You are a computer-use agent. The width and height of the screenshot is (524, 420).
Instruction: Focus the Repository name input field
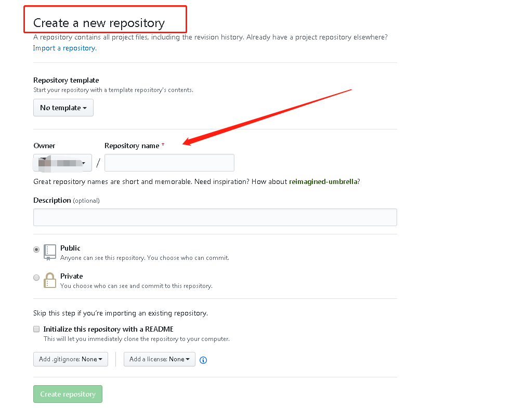coord(169,163)
